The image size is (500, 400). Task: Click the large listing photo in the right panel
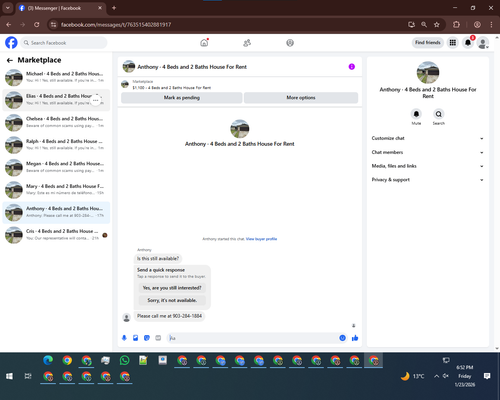[428, 72]
